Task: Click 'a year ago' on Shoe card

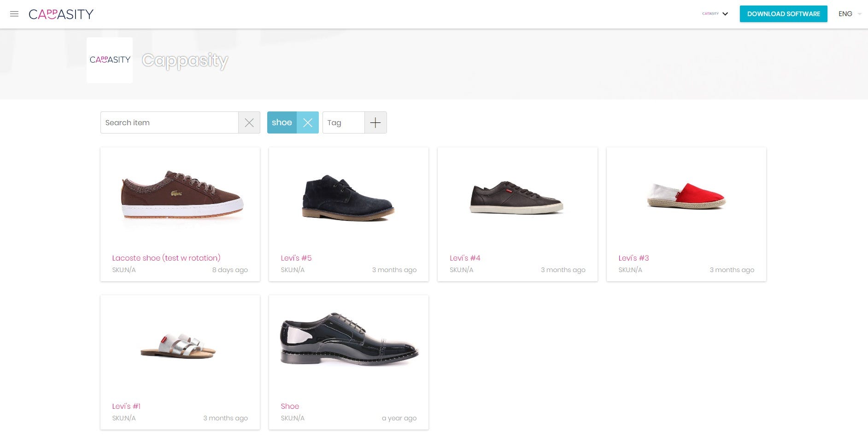Action: [x=399, y=418]
